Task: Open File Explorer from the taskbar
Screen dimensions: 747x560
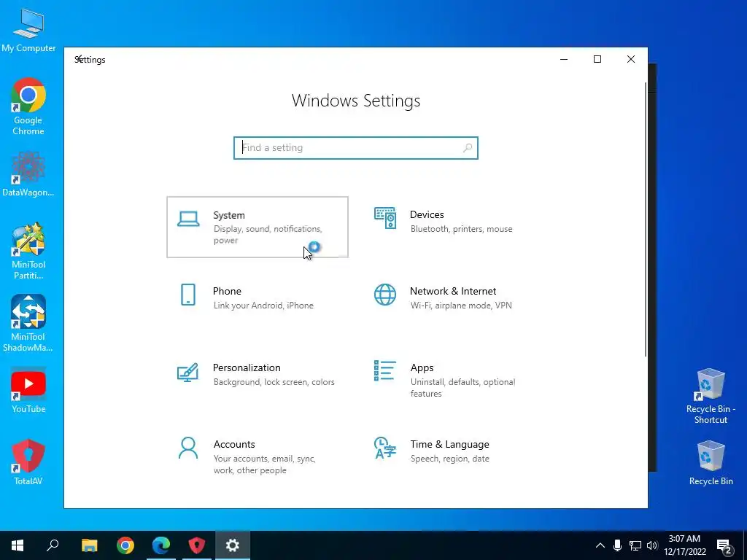Action: click(89, 545)
